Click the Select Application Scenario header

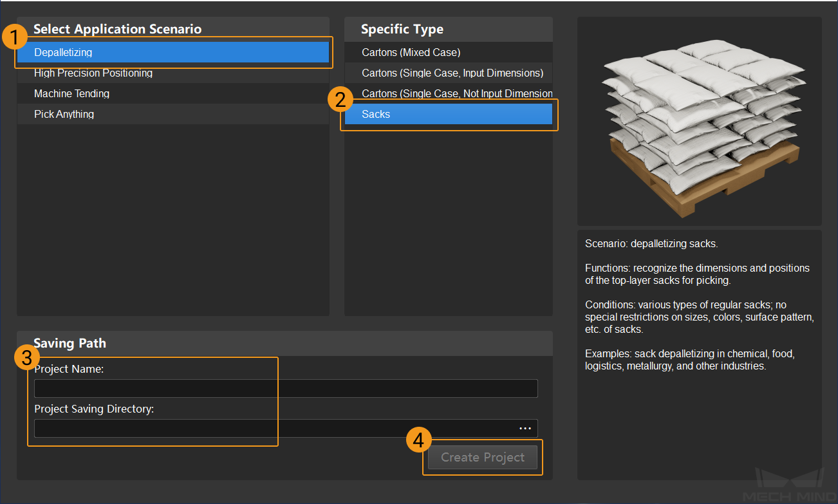[x=118, y=29]
